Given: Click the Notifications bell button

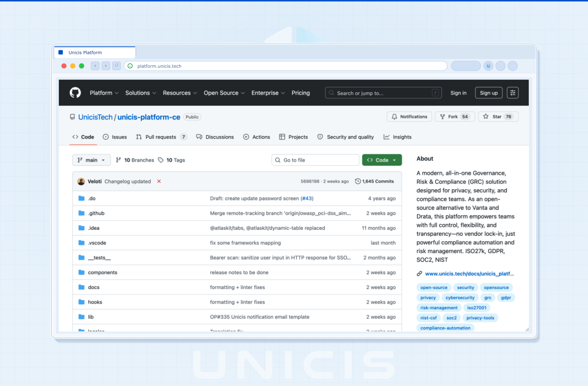Looking at the screenshot, I should [x=409, y=117].
